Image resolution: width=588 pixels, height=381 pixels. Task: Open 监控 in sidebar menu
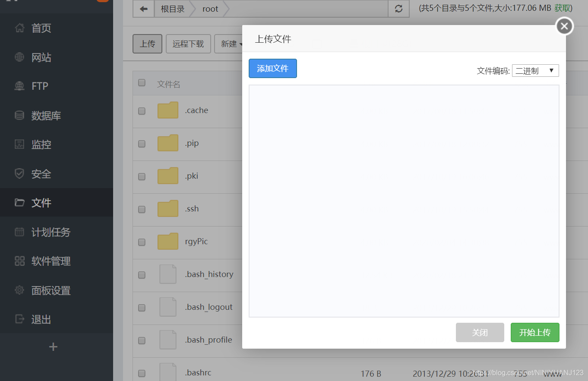pos(41,144)
